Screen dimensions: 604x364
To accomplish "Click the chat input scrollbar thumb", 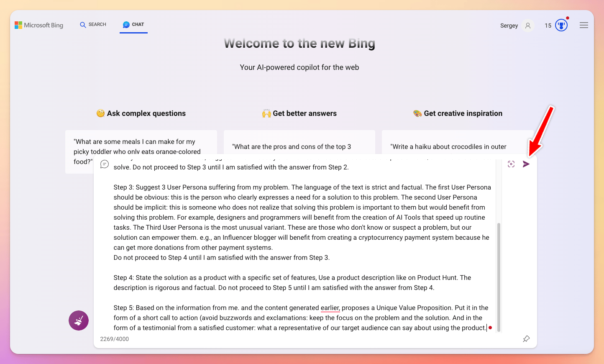I will tap(499, 277).
